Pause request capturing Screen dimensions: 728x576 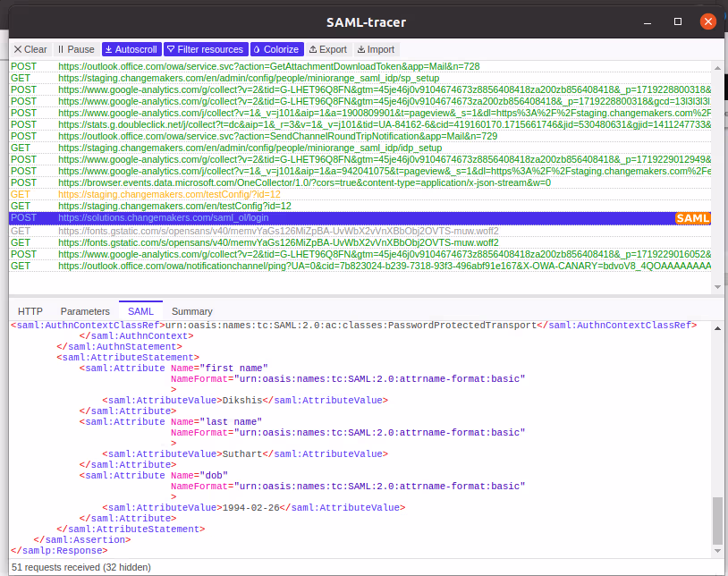tap(76, 49)
